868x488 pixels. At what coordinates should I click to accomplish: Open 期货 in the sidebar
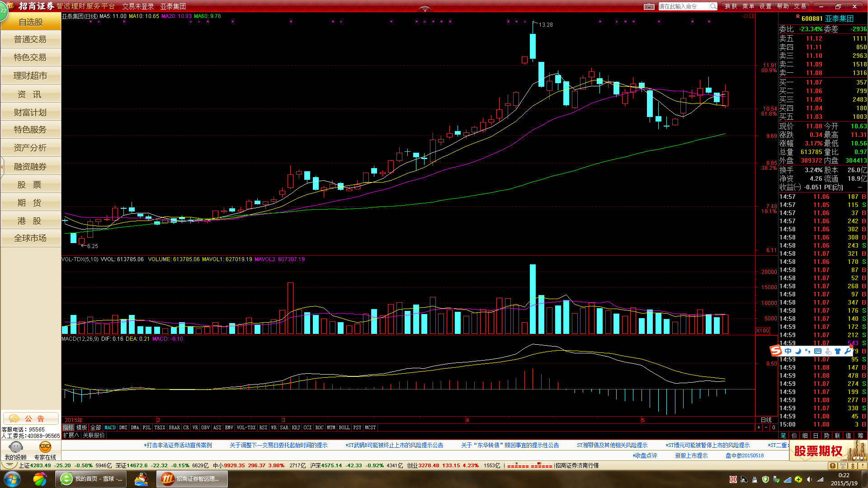point(30,202)
